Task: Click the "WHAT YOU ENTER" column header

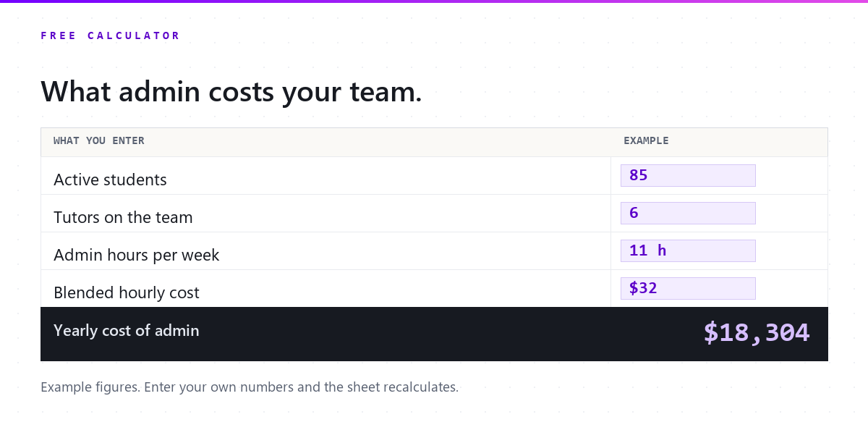Action: tap(99, 141)
